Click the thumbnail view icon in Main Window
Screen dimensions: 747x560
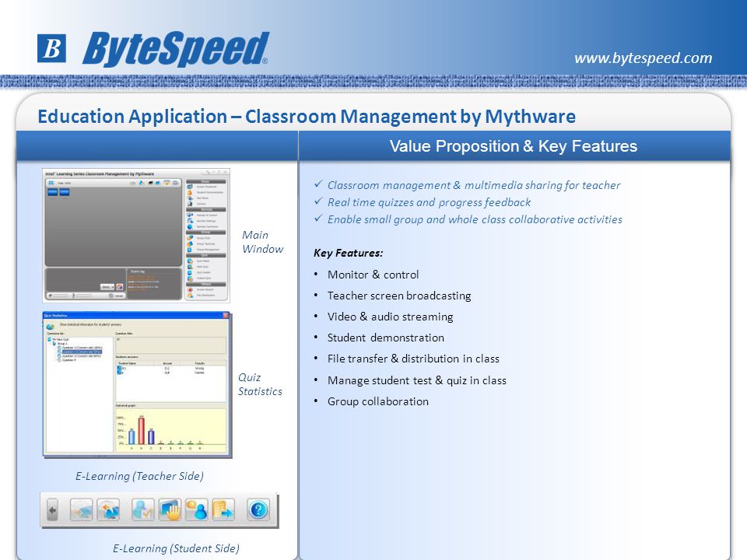point(51,183)
